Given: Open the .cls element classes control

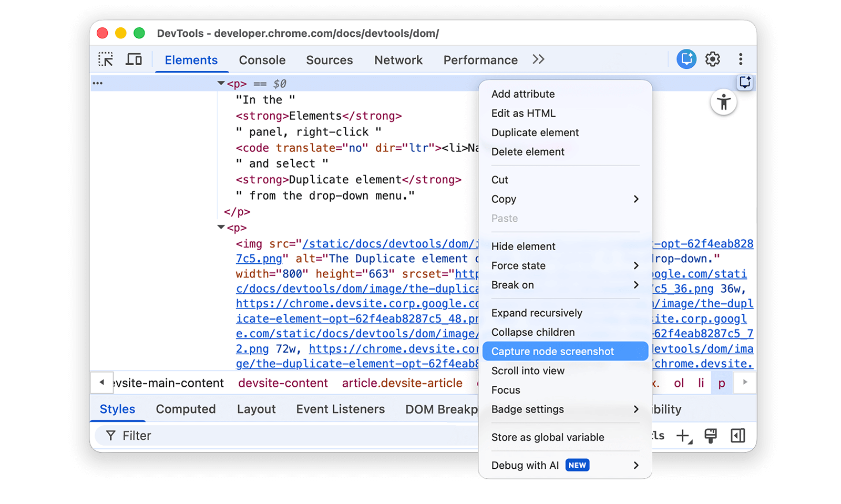Looking at the screenshot, I should pos(658,435).
